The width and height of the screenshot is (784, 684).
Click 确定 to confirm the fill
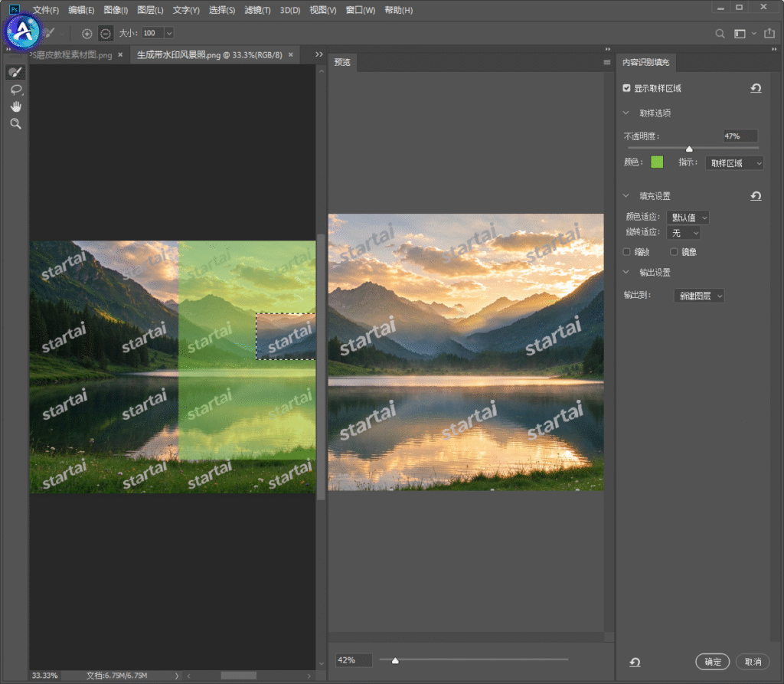click(x=713, y=662)
